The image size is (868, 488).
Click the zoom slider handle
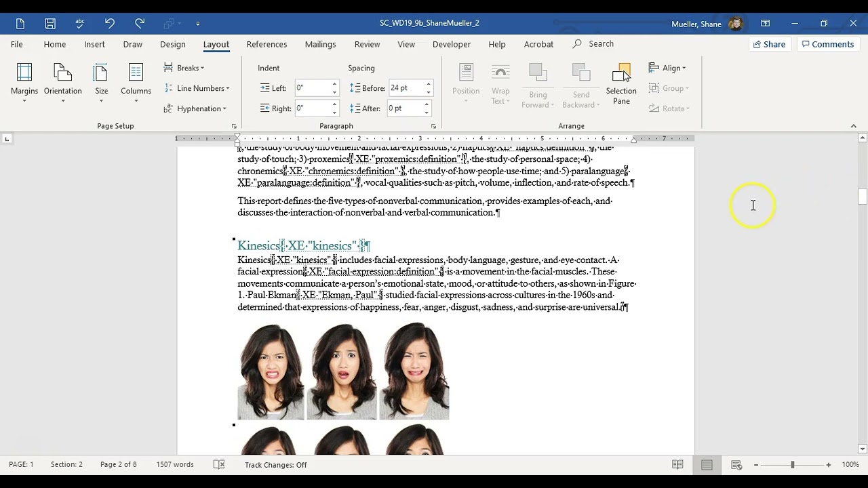pyautogui.click(x=792, y=465)
